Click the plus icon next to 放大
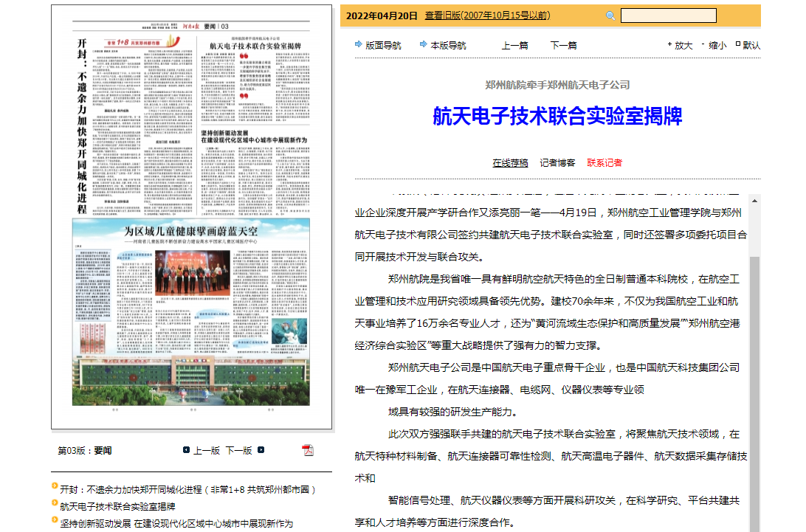This screenshot has height=532, width=806. (669, 44)
